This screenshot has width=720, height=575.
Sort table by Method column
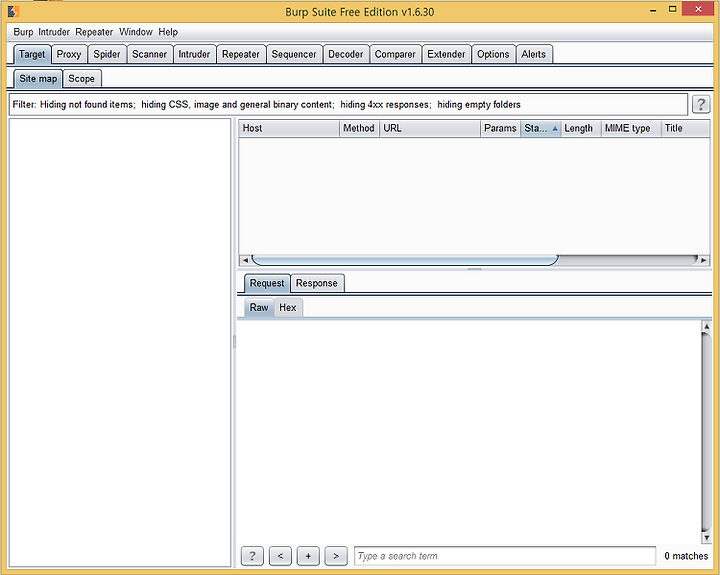[359, 129]
